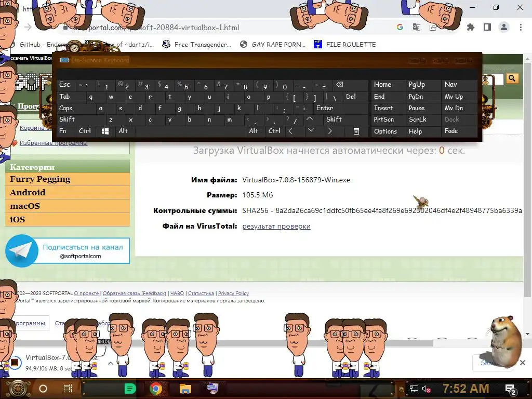Toggle the right Shift key
This screenshot has height=399, width=532.
tap(345, 119)
